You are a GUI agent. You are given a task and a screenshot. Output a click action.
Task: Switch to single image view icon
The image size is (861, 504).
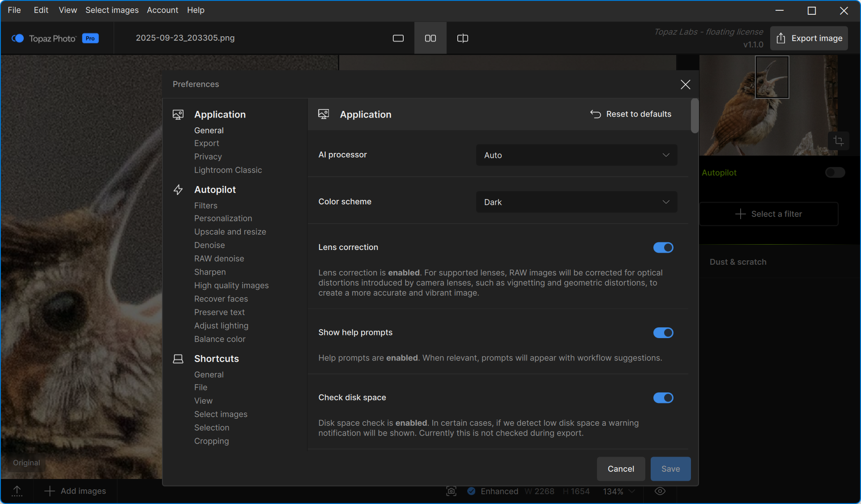click(398, 38)
